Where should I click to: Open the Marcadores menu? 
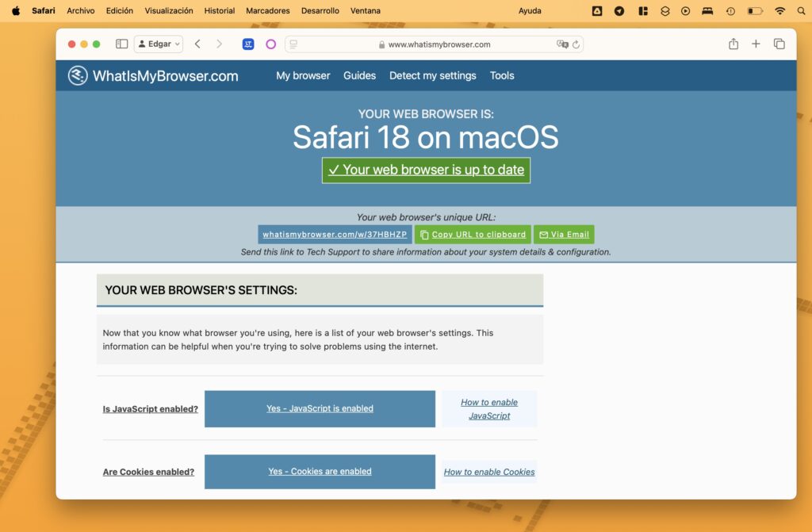(268, 11)
